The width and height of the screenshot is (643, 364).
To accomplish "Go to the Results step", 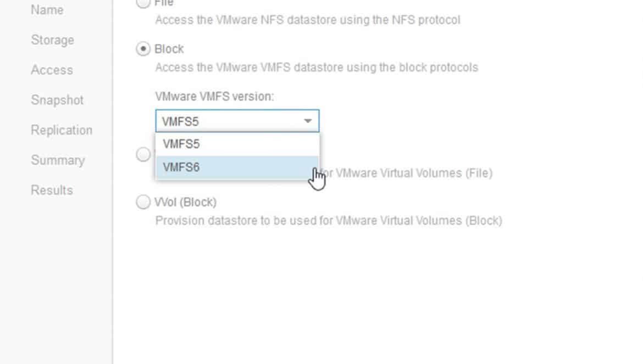I will pyautogui.click(x=52, y=191).
